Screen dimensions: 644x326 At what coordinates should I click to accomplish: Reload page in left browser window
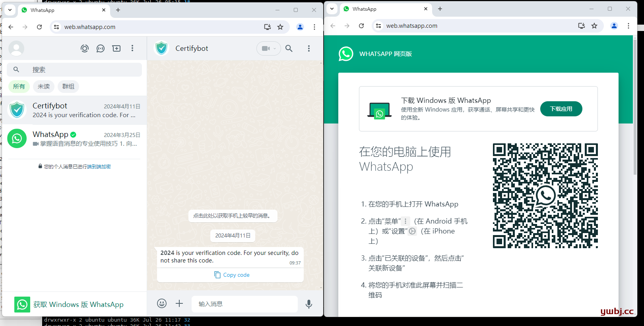39,27
